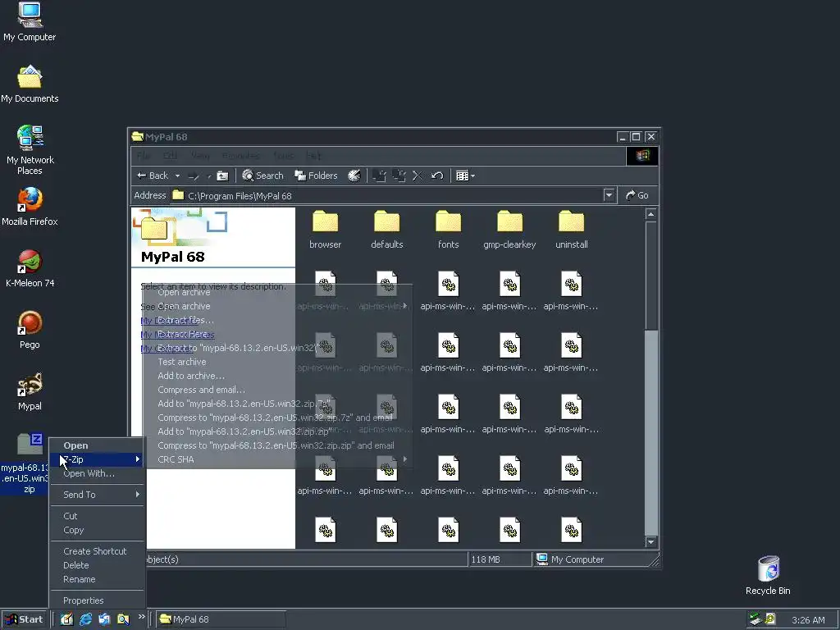Click the Move To toolbar icon
The image size is (840, 630).
[x=379, y=176]
